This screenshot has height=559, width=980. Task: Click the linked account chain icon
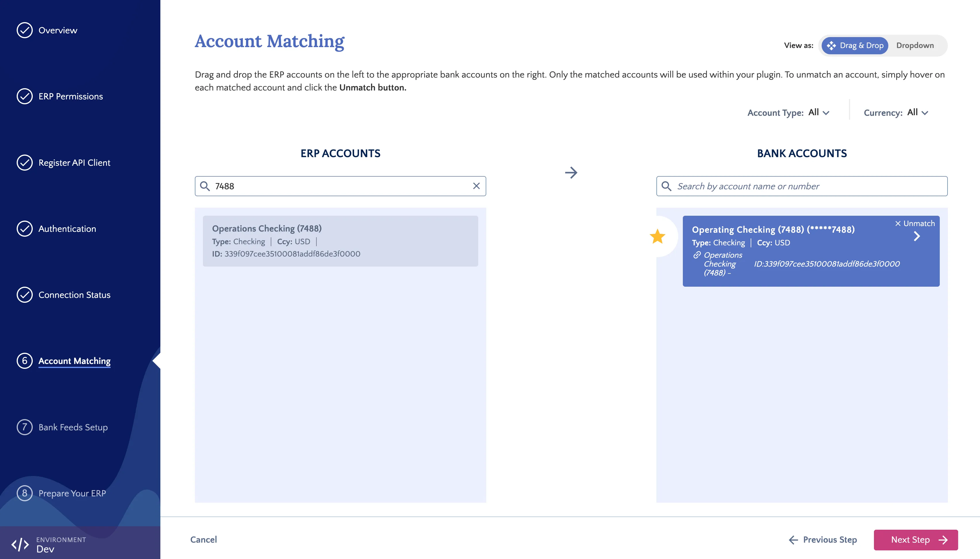pos(697,255)
